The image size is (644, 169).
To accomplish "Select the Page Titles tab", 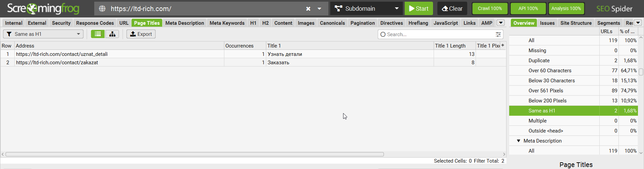I will [x=147, y=23].
